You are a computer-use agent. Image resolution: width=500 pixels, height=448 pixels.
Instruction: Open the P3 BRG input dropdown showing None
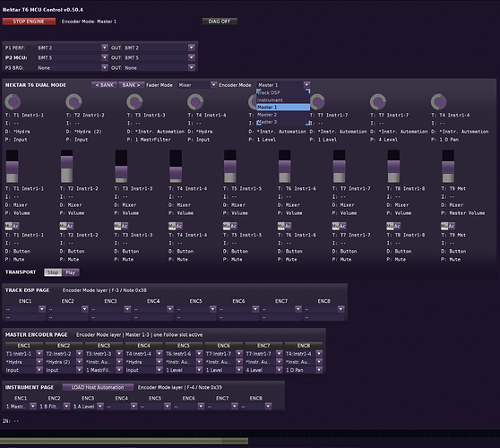pos(73,67)
